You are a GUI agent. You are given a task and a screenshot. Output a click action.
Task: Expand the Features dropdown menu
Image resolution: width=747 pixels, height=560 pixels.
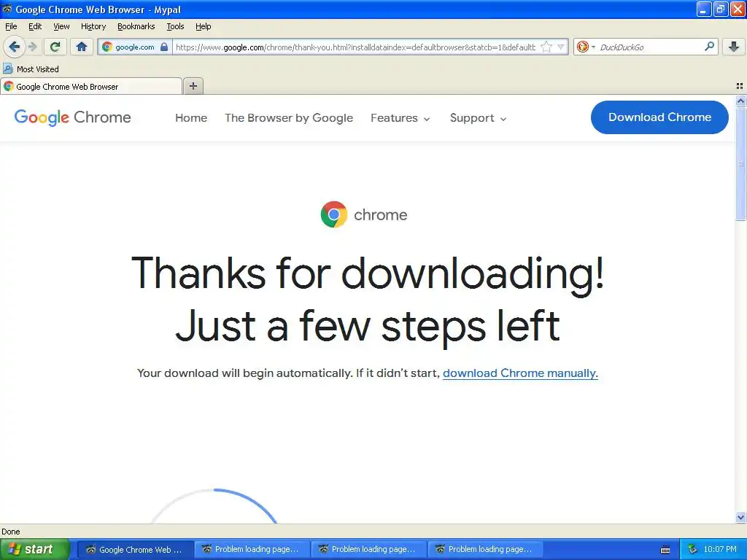400,117
